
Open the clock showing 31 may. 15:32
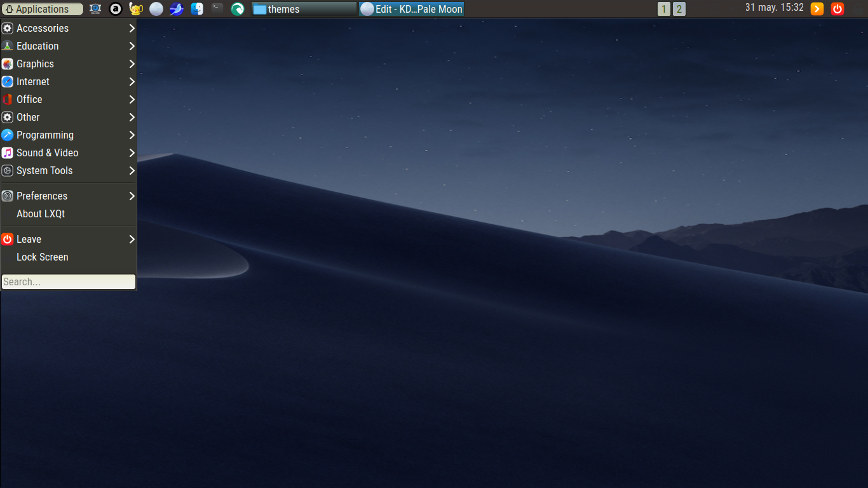[x=774, y=8]
